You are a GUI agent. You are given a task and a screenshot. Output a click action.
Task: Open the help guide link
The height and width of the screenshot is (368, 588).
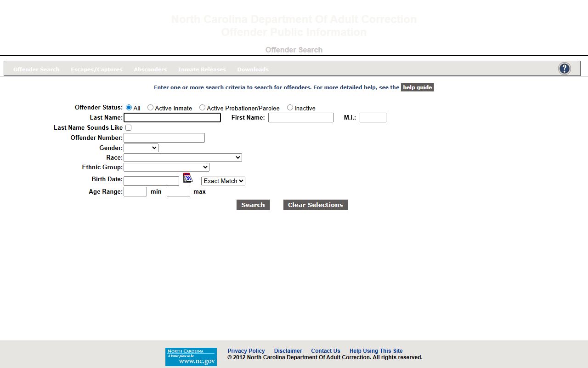coord(418,87)
